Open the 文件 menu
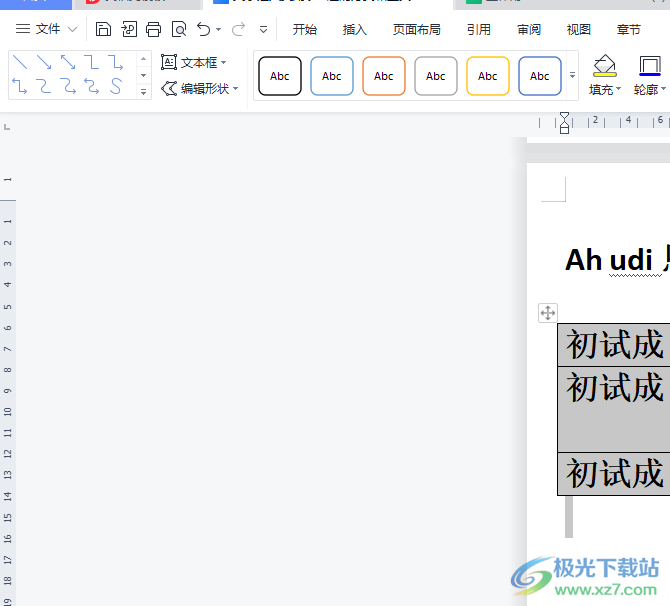 pos(46,29)
